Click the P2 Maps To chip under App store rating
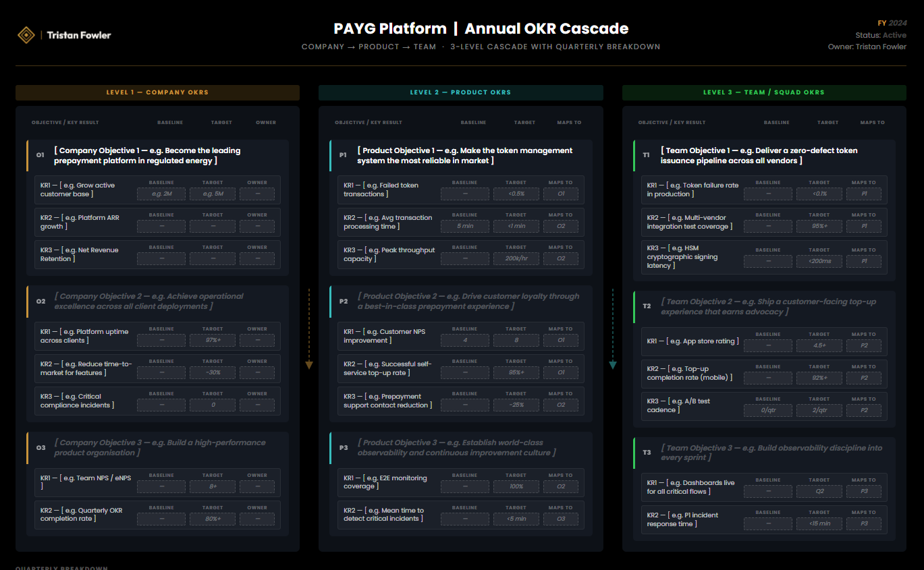Viewport: 924px width, 570px height. tap(864, 345)
